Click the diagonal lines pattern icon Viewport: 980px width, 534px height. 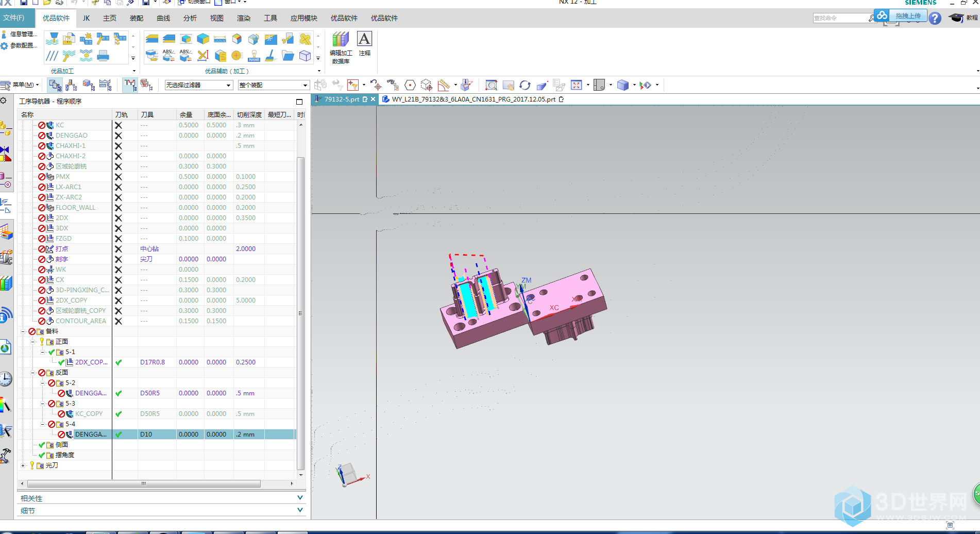[x=52, y=56]
